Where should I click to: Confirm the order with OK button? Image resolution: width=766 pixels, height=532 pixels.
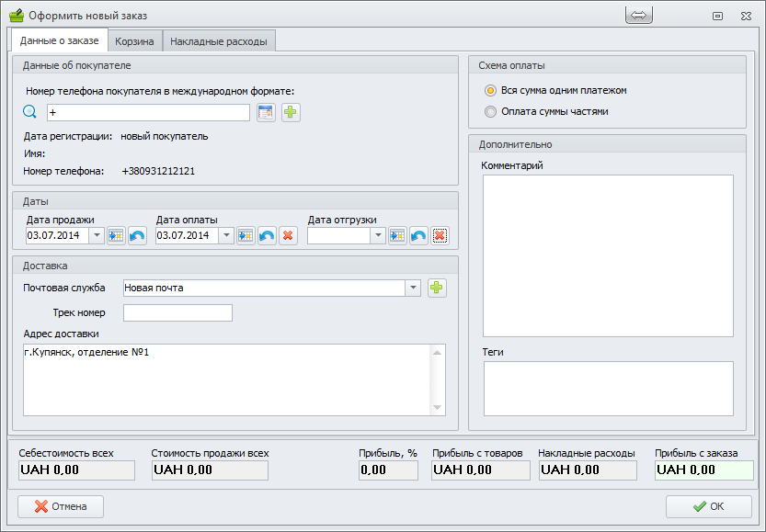[708, 506]
